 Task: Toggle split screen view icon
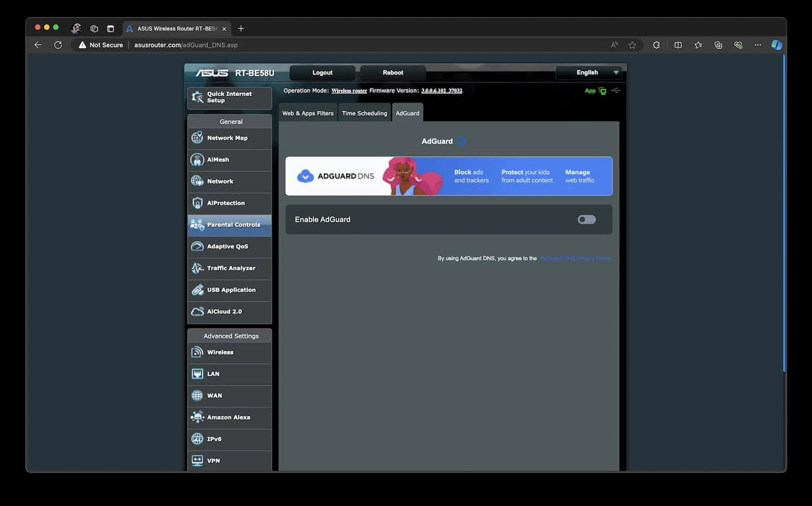(x=678, y=45)
